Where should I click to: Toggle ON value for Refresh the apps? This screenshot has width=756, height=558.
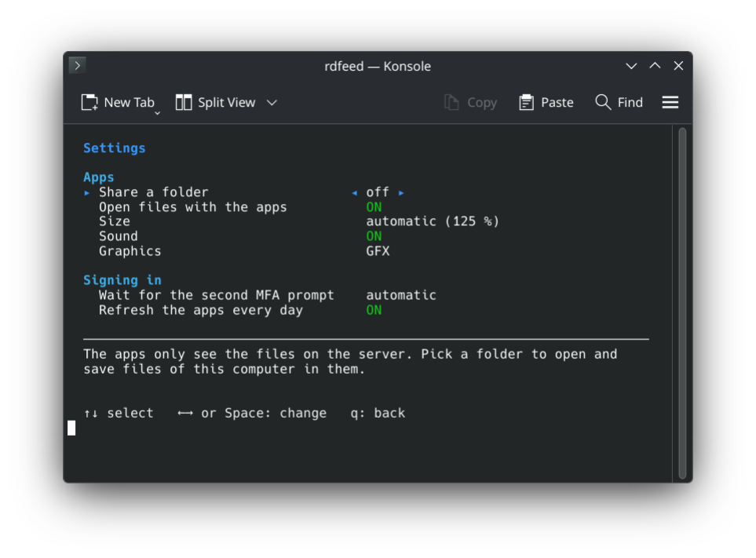tap(374, 310)
